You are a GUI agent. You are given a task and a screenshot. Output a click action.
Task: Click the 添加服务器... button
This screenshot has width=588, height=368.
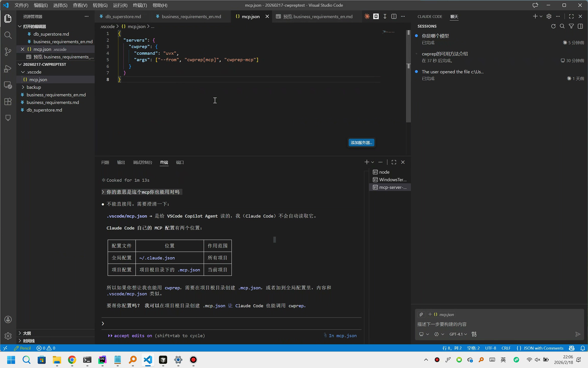tap(361, 143)
